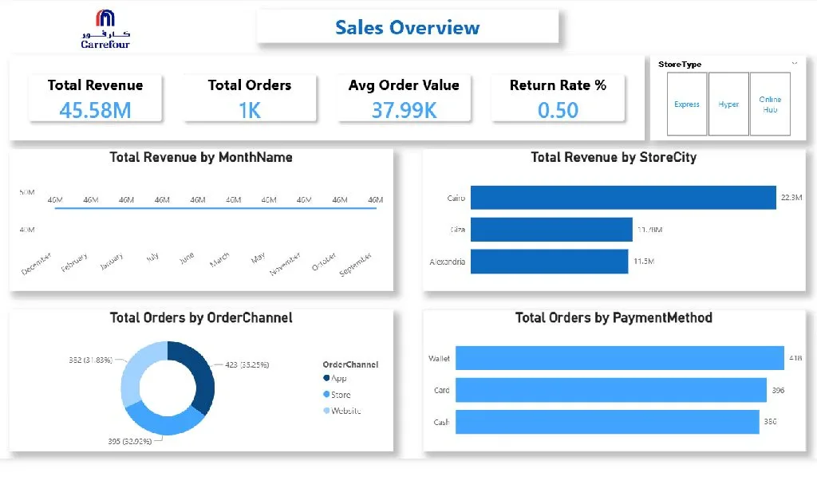Click the Card payment method bar
Screen dimensions: 817x504
click(x=611, y=390)
